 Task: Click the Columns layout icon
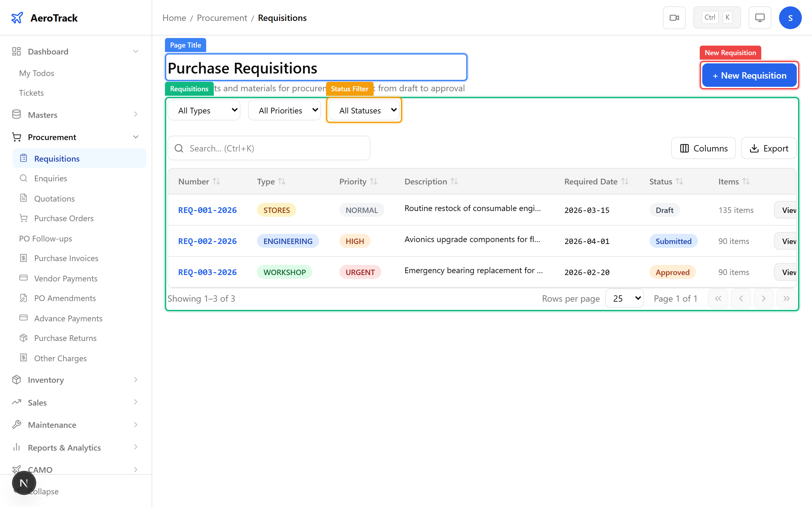684,148
